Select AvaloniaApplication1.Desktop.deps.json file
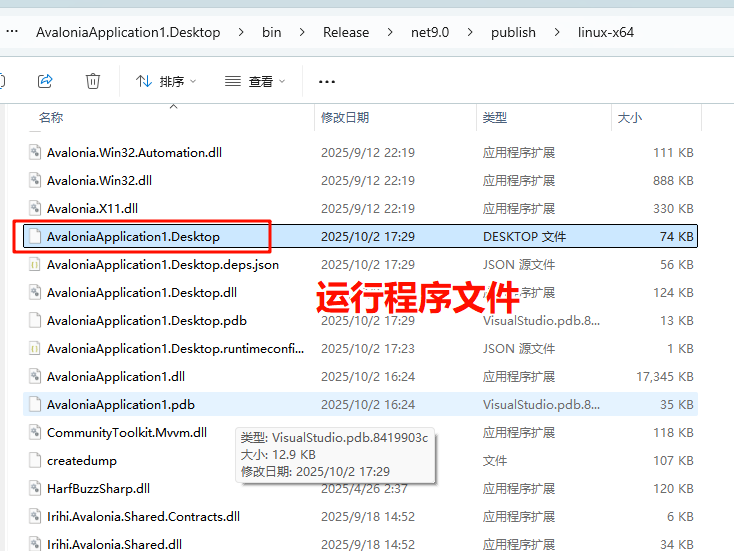 tap(360, 264)
